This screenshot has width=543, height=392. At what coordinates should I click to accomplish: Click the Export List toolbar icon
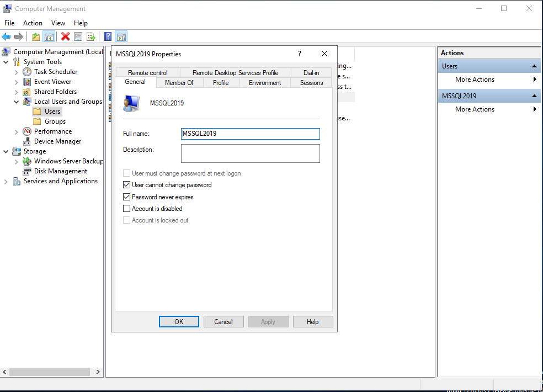(x=91, y=36)
